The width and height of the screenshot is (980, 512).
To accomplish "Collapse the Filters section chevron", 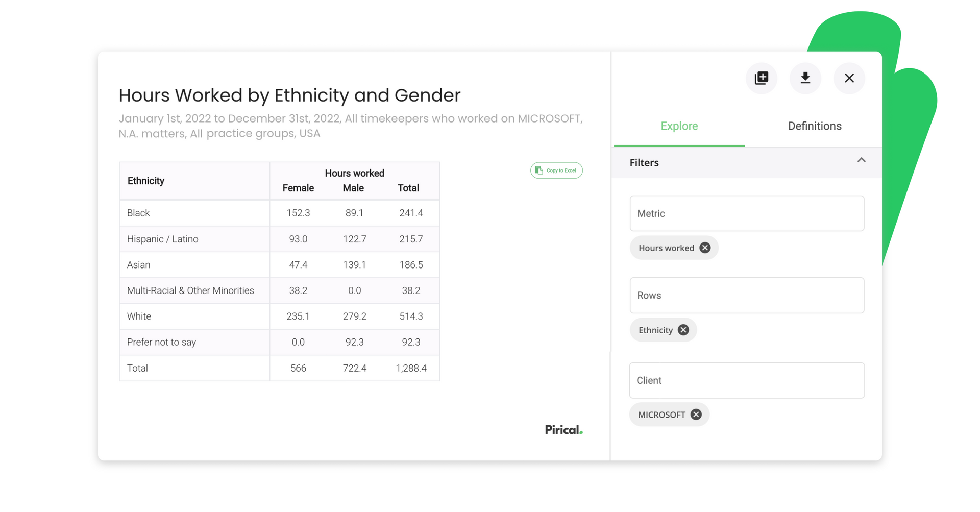I will pyautogui.click(x=862, y=161).
